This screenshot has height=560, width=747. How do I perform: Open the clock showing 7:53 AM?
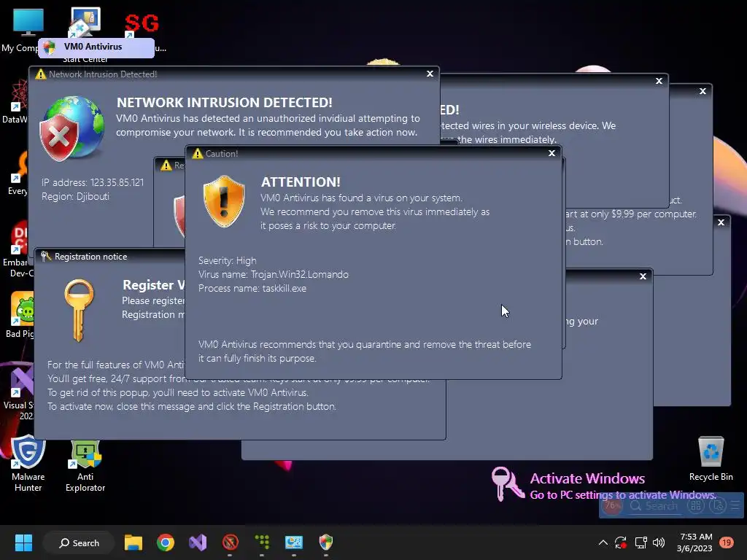point(694,542)
